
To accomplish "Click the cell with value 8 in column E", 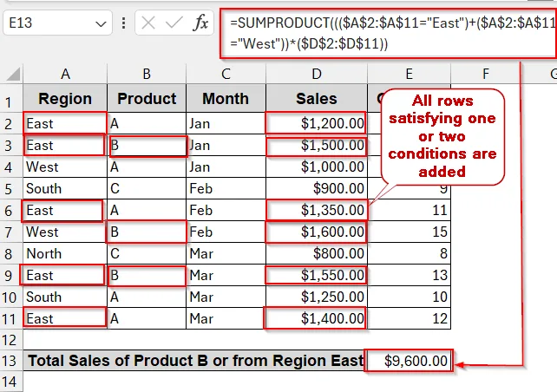I will tap(409, 253).
